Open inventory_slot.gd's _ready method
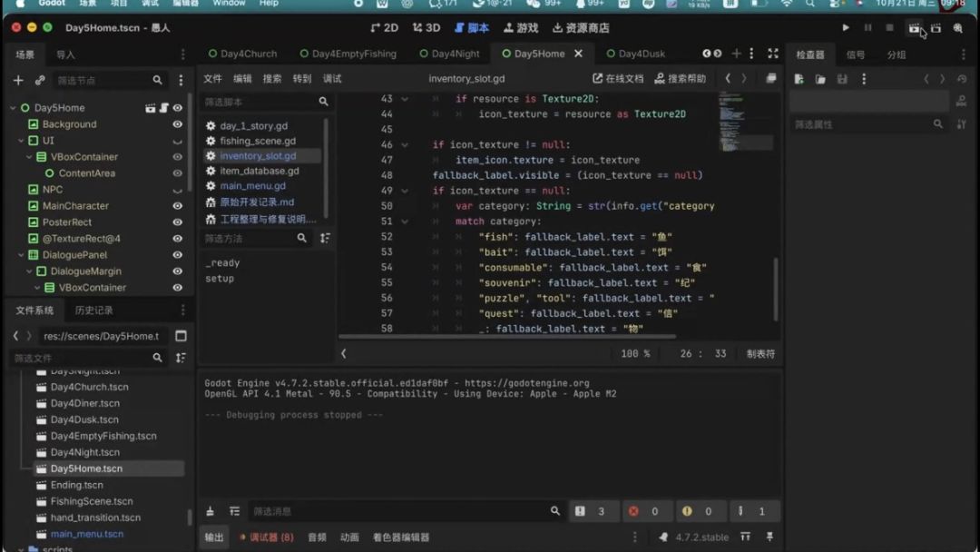980x552 pixels. click(x=222, y=263)
